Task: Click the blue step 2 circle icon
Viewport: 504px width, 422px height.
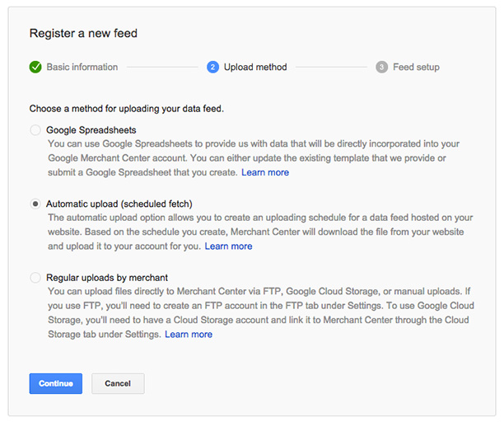Action: tap(212, 67)
